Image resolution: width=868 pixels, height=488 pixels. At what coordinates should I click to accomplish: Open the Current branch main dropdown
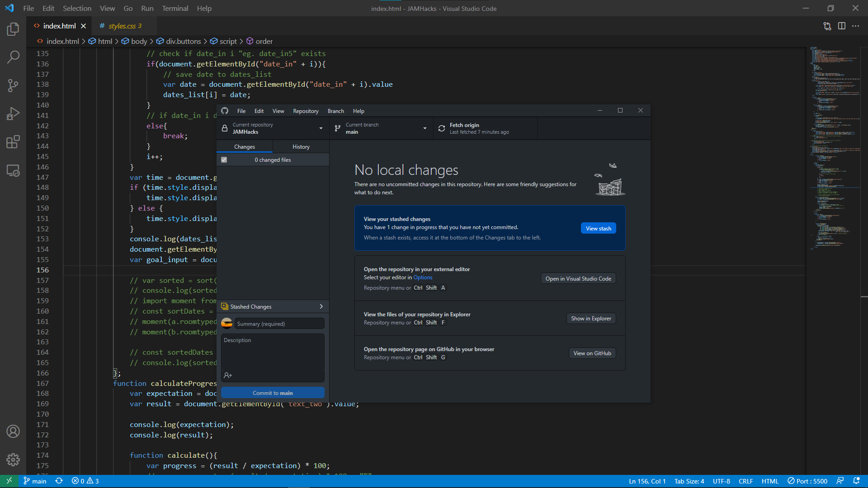(381, 128)
